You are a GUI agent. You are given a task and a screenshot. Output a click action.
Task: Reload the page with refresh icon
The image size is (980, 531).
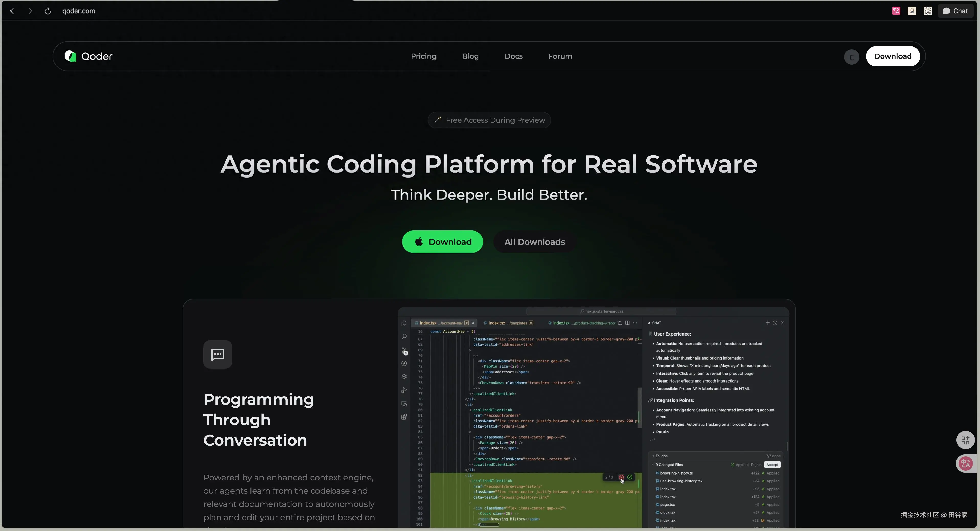[48, 11]
